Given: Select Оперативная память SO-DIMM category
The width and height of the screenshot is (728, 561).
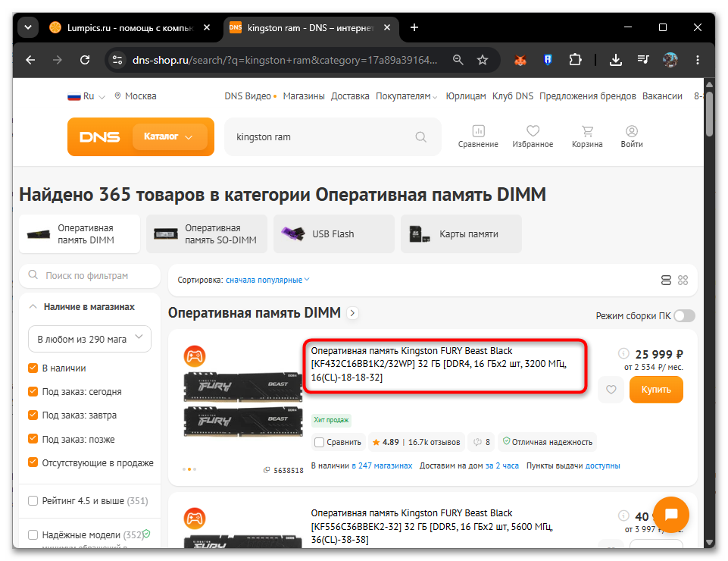Looking at the screenshot, I should pyautogui.click(x=207, y=233).
